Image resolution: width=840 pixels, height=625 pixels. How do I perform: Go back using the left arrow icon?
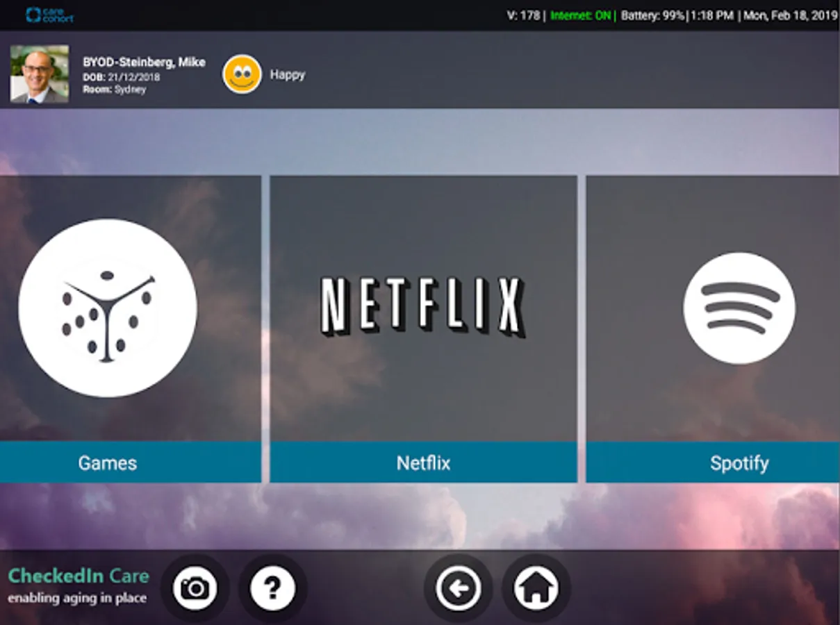(x=458, y=588)
